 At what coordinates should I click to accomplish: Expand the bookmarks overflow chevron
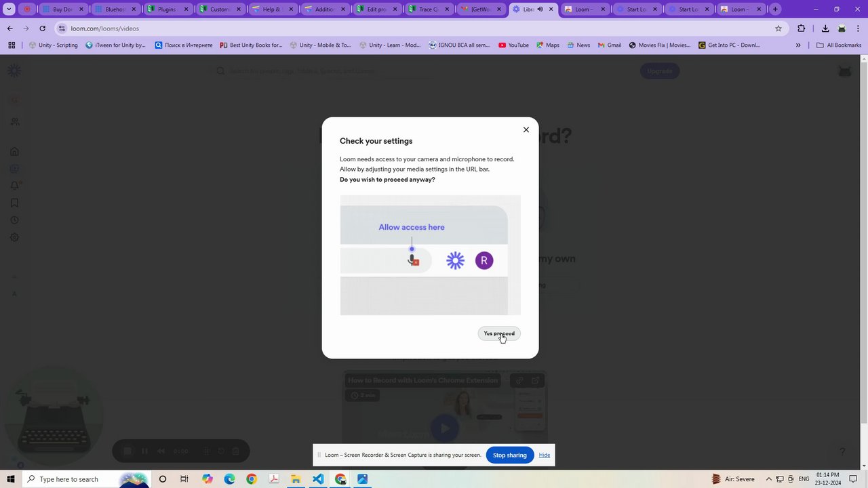[x=798, y=45]
